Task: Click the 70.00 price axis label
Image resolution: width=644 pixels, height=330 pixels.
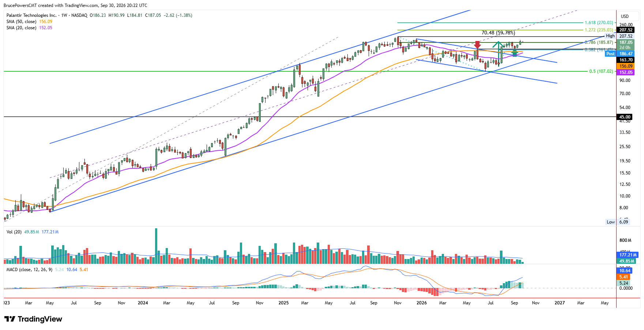Action: coord(625,94)
